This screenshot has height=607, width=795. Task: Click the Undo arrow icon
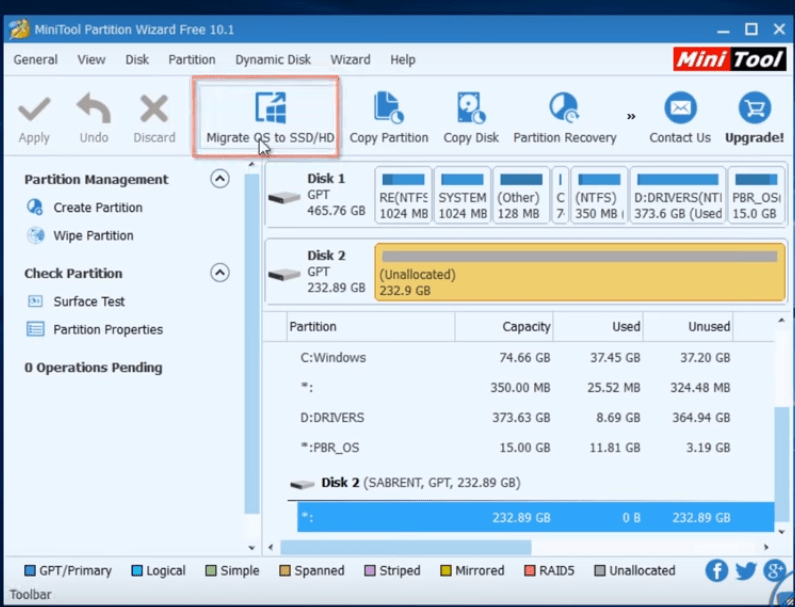point(93,108)
